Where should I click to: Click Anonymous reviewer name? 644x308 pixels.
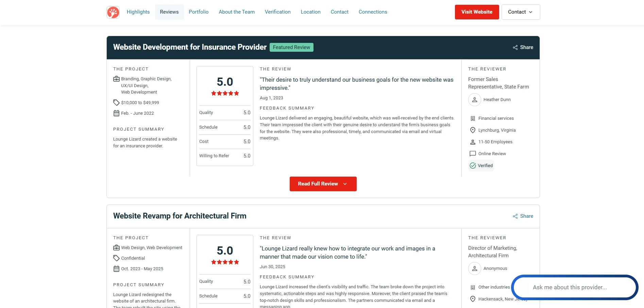click(495, 269)
